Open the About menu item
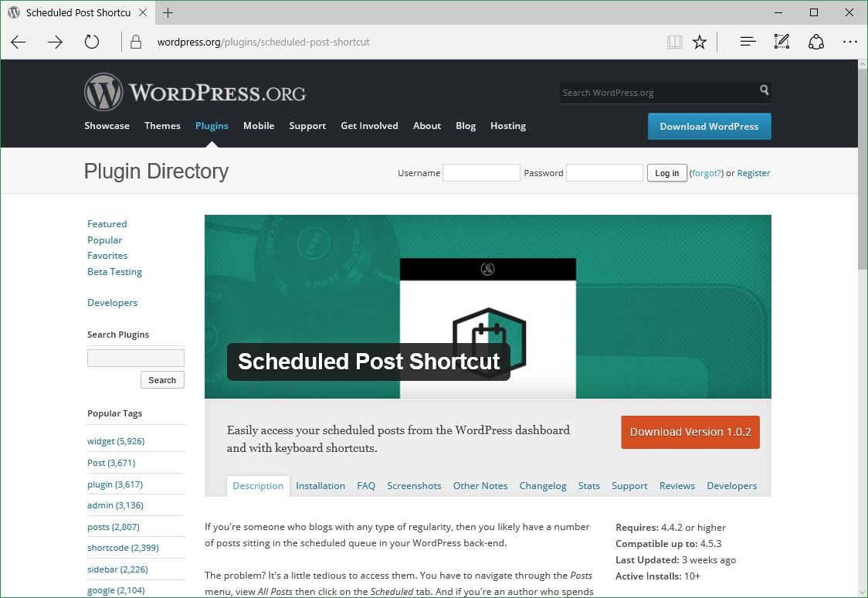868x598 pixels. (x=427, y=126)
